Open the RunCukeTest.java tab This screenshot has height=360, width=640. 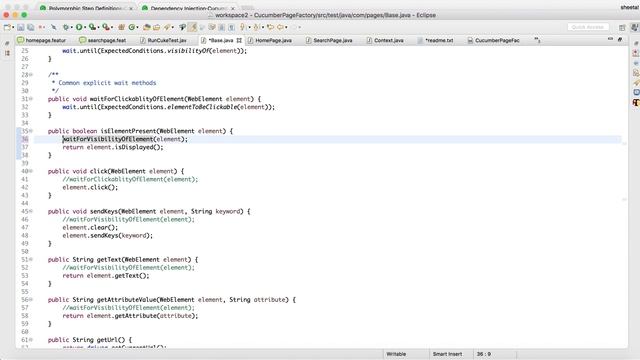[x=163, y=40]
